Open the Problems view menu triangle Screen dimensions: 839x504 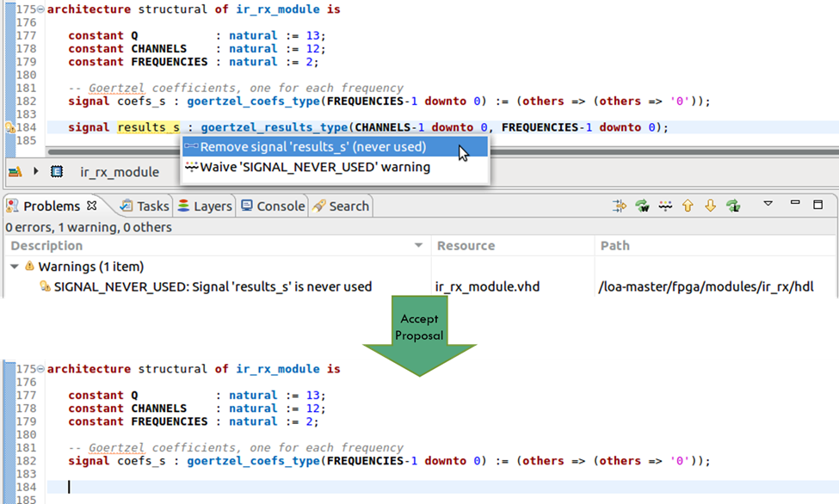(768, 204)
